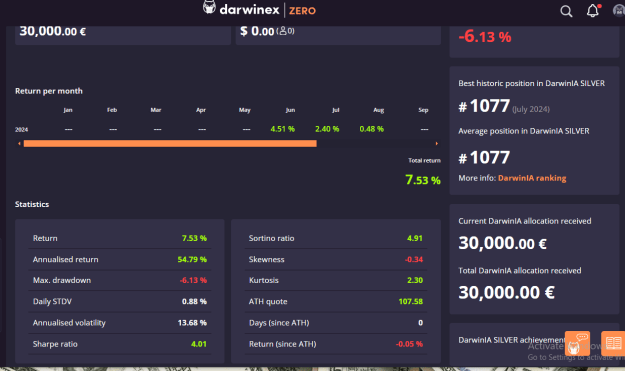Screen dimensions: 625x371
Task: Click Current DarwinIA allocation received amount
Action: 502,243
